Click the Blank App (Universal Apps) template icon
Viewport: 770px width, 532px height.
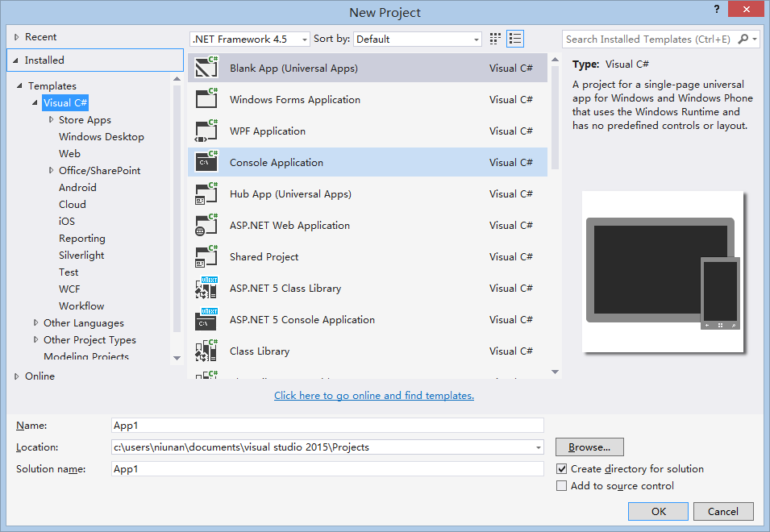point(206,68)
